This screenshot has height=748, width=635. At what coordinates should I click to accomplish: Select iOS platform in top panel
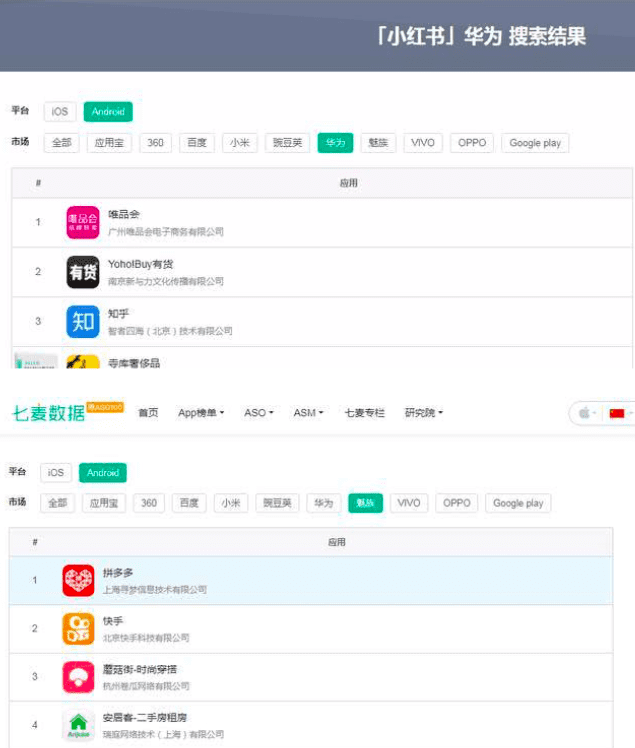[60, 112]
